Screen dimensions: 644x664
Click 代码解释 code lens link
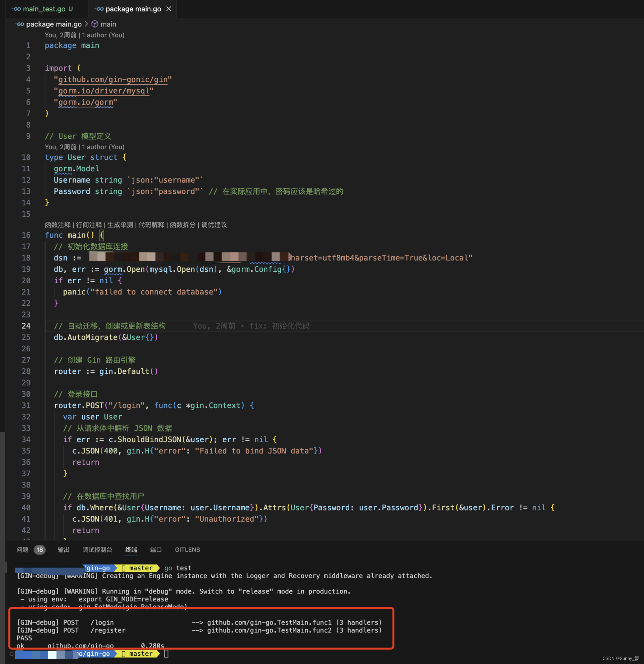pyautogui.click(x=151, y=225)
